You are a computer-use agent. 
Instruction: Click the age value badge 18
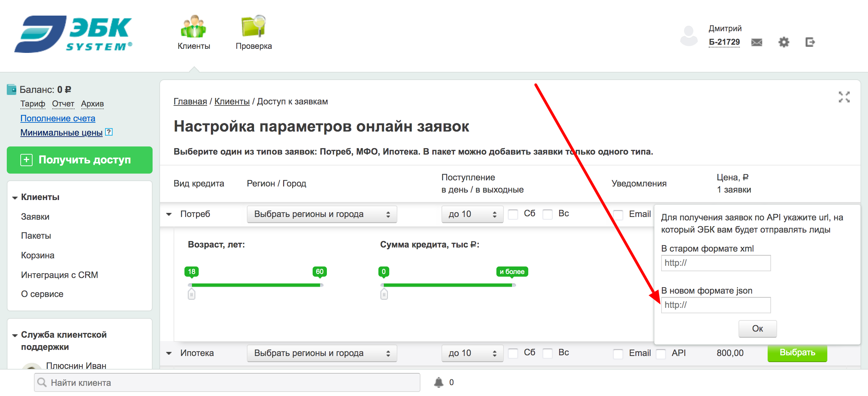click(192, 272)
